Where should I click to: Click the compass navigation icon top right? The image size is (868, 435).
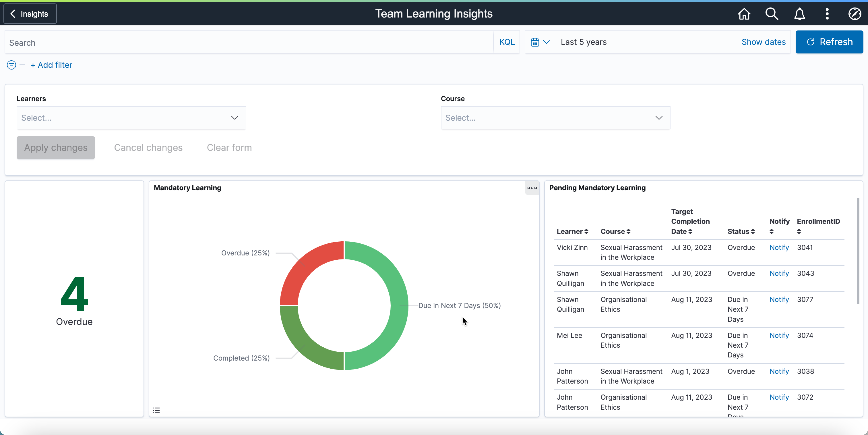click(855, 14)
